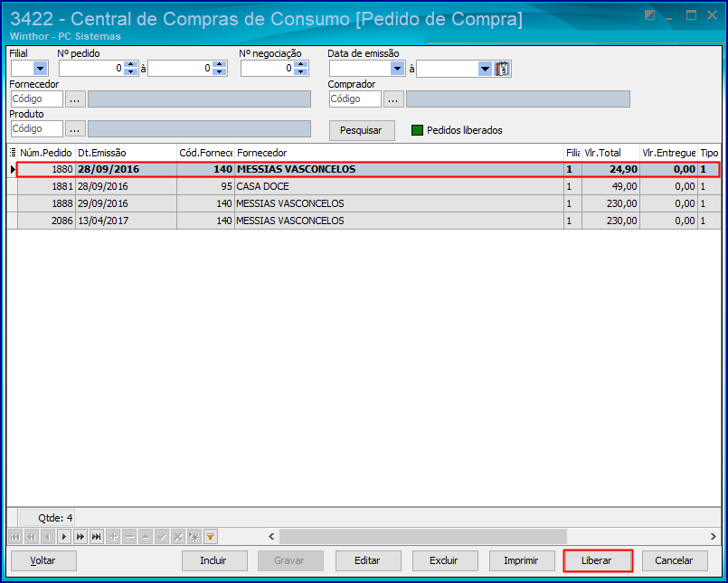Click the Pesquisar button

coord(362,130)
